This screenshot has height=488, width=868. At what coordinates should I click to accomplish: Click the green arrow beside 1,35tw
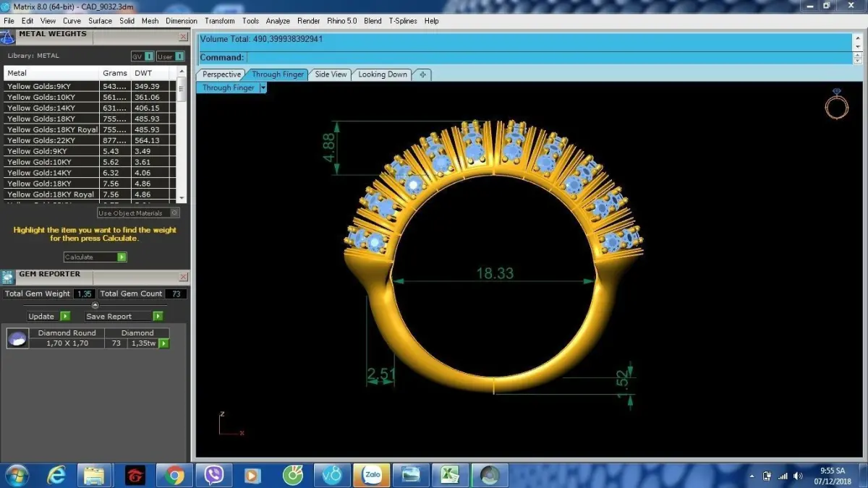[x=163, y=343]
